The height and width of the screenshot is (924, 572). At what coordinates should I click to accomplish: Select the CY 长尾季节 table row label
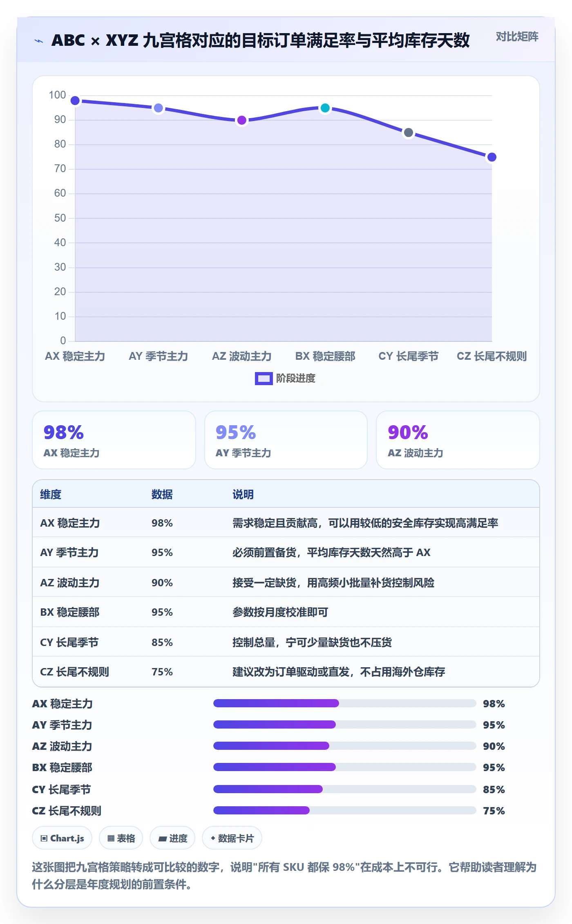click(x=69, y=642)
